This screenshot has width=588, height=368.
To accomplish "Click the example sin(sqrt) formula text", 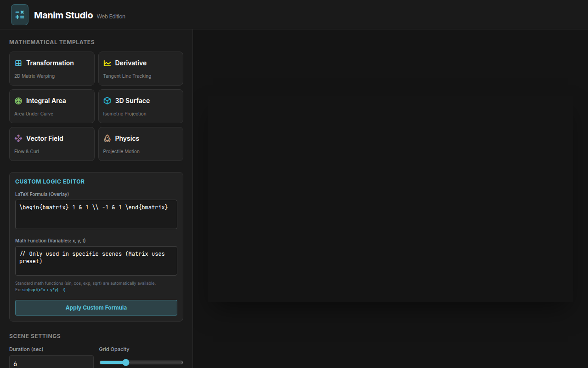I will tap(44, 290).
